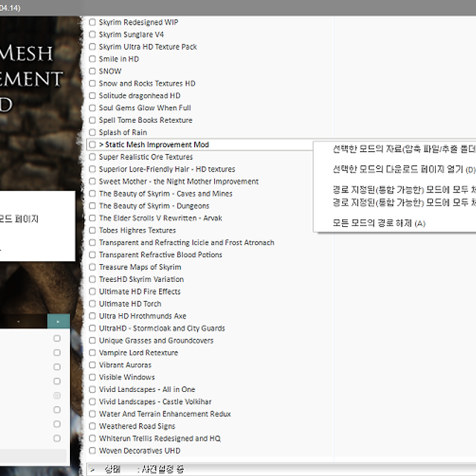Select the Vampire Lord Retexture entry
Viewport: 476px width, 476px height.
pyautogui.click(x=138, y=353)
